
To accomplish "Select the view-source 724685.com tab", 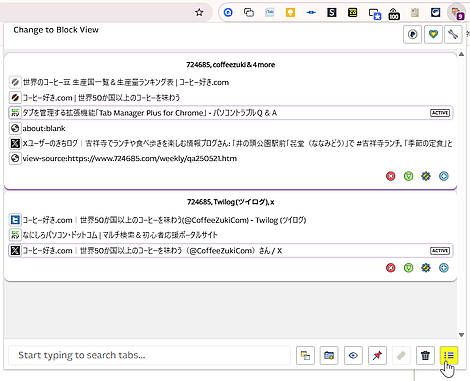I will (231, 158).
